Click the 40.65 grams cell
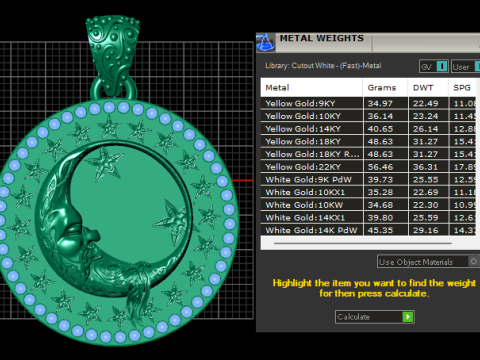The height and width of the screenshot is (360, 480). (386, 129)
